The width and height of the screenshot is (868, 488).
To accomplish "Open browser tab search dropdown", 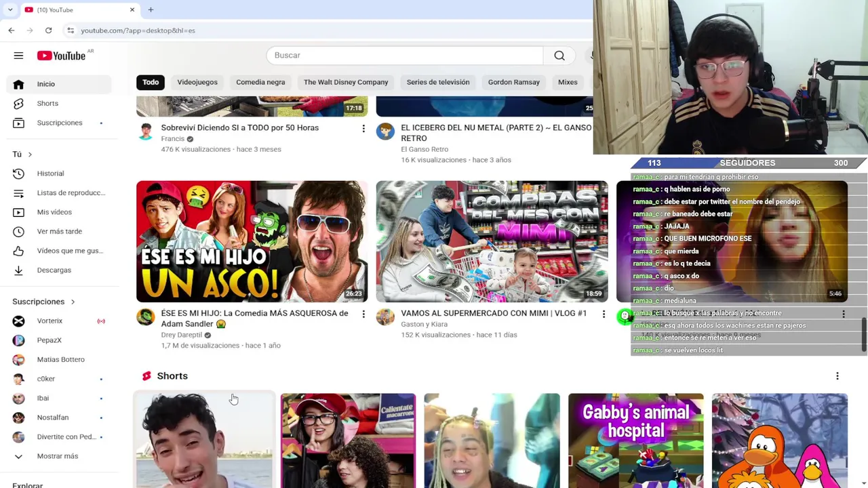I will 9,9.
